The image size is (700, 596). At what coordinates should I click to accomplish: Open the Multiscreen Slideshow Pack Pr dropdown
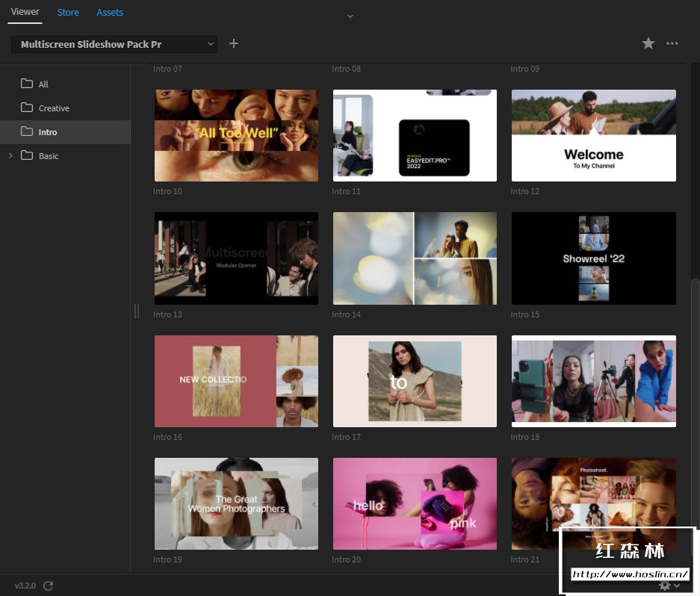[x=114, y=45]
